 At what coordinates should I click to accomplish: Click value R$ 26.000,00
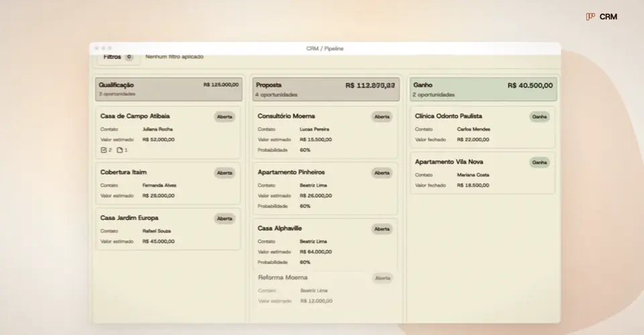(x=315, y=196)
